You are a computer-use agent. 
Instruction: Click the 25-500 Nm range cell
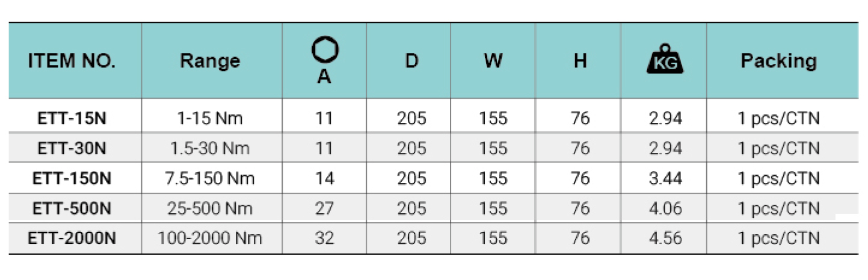210,208
